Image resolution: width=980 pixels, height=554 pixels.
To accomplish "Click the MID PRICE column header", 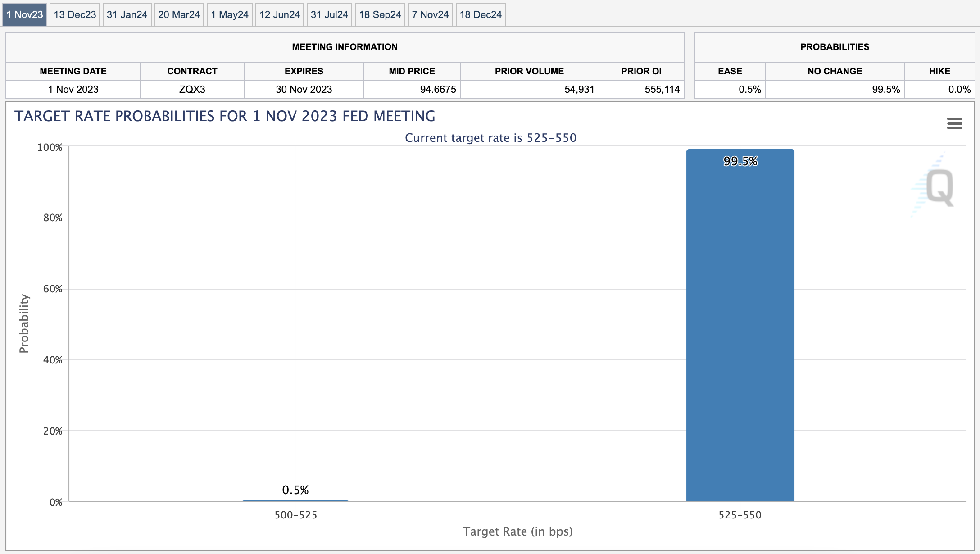I will (412, 71).
